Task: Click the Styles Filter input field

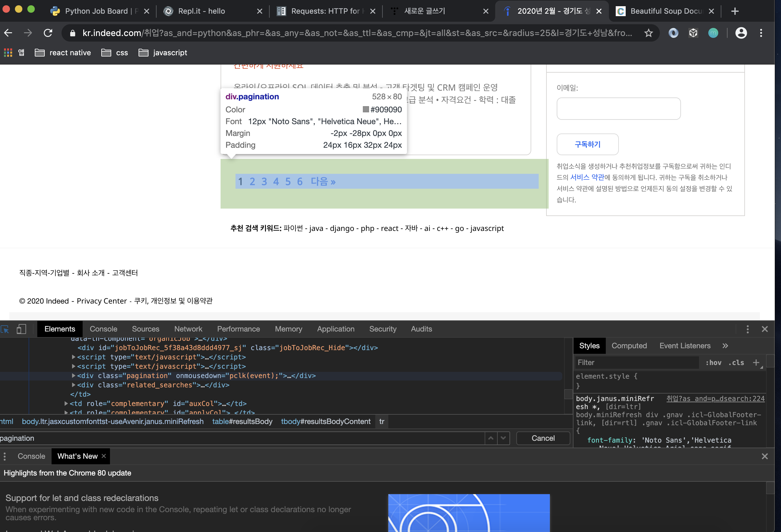Action: 635,363
